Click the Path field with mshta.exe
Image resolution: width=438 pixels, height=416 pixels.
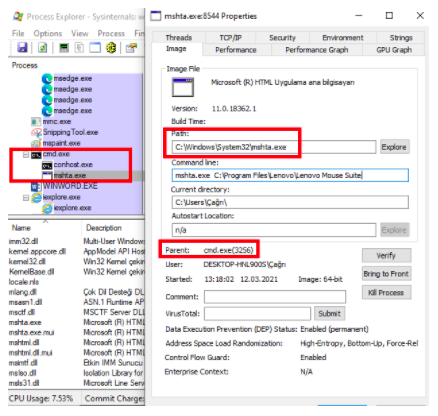pyautogui.click(x=274, y=147)
